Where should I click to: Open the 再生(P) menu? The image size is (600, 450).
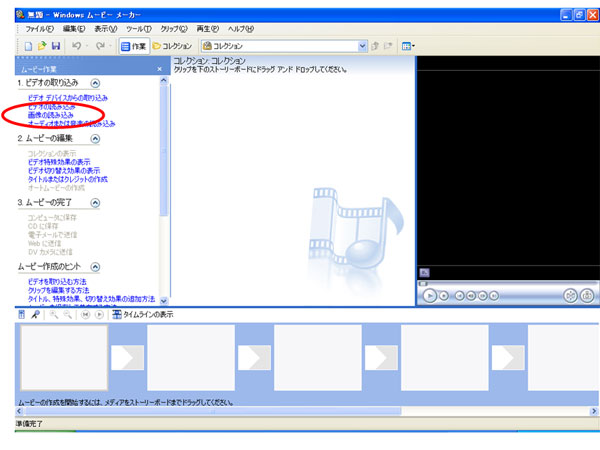[x=208, y=29]
